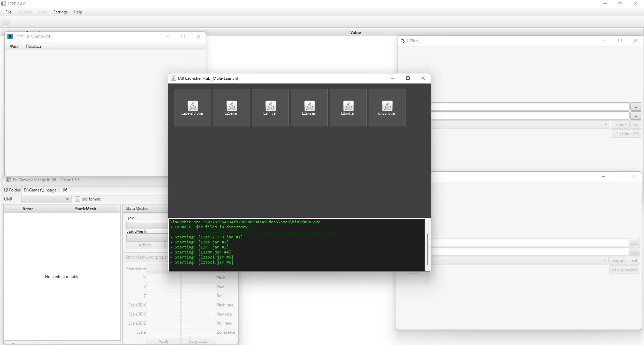Image resolution: width=644 pixels, height=345 pixels.
Task: Launch the L2pe-2.3.3.jar icon
Action: (x=193, y=108)
